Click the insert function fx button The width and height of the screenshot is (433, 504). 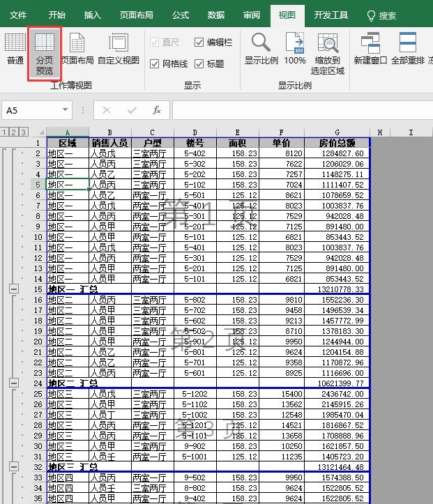157,111
